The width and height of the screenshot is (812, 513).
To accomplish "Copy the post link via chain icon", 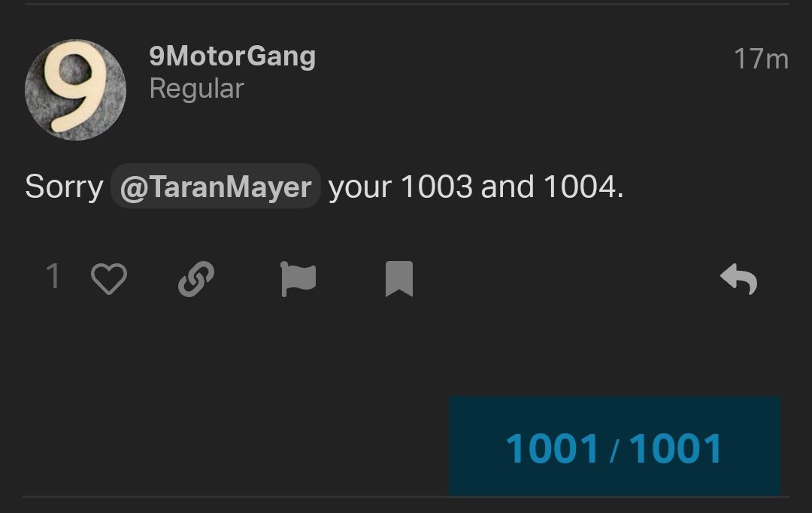I will 196,279.
